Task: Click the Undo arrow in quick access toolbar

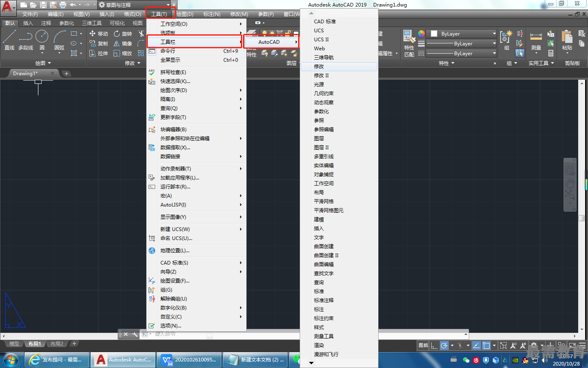Action: coord(72,5)
